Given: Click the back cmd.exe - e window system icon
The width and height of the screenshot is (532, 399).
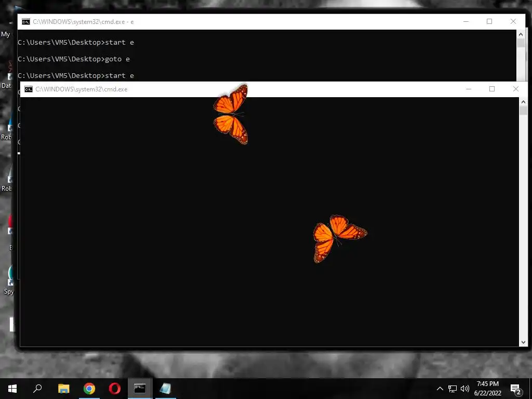Looking at the screenshot, I should 26,22.
